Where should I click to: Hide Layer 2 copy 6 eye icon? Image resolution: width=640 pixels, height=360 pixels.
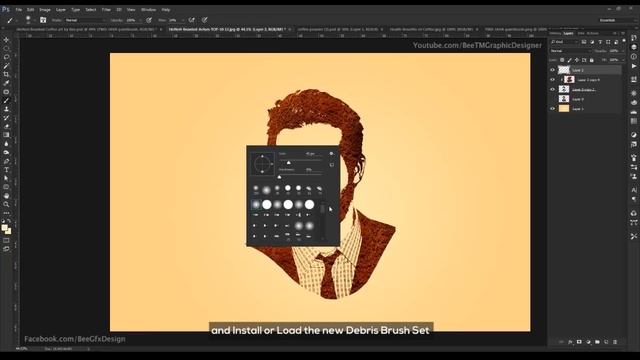[552, 80]
